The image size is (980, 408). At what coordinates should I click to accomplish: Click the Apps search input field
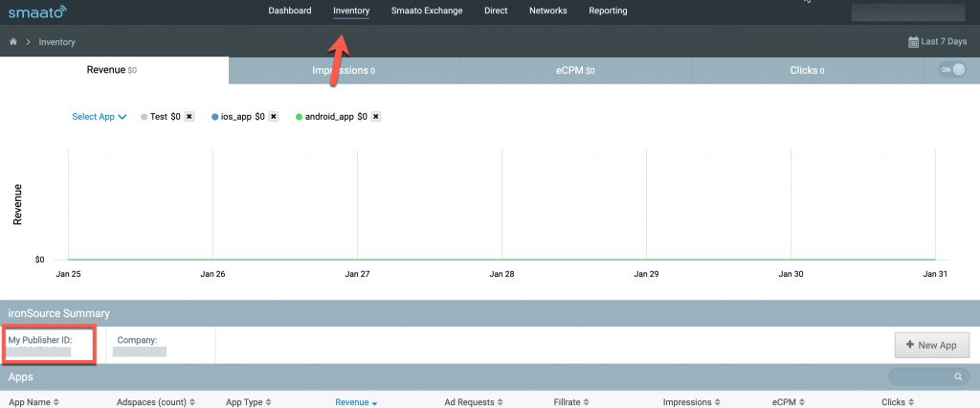point(921,378)
